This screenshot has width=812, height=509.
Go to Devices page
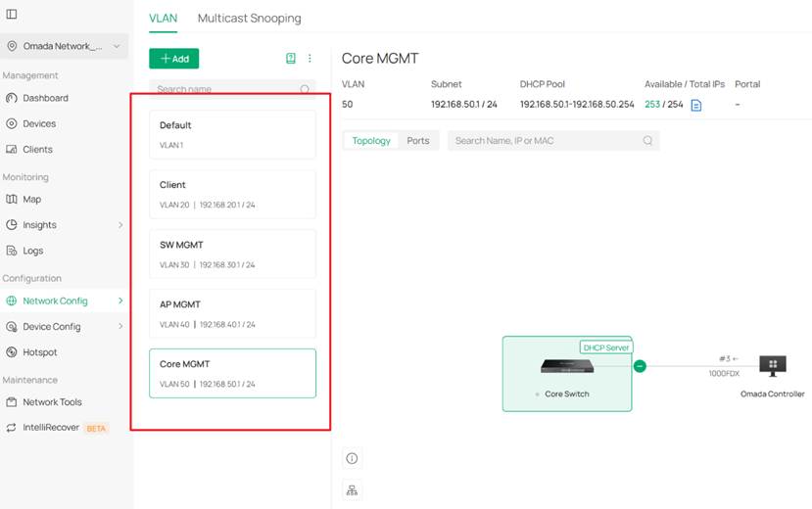click(x=39, y=123)
